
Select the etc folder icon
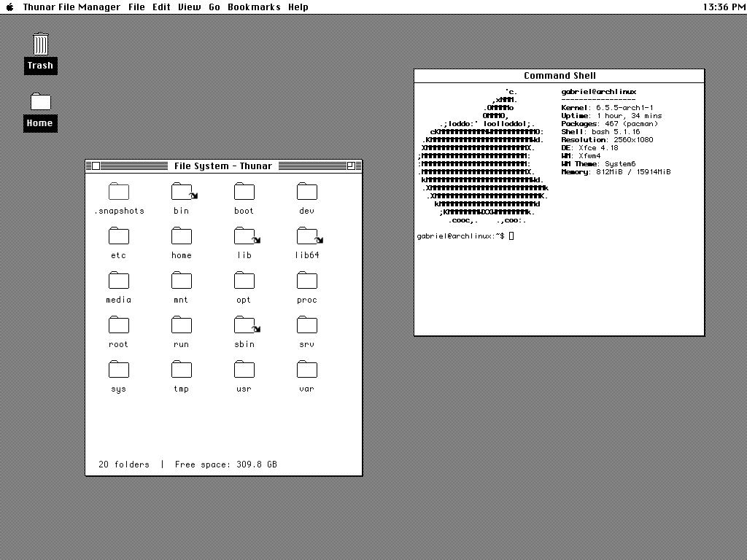pyautogui.click(x=119, y=236)
